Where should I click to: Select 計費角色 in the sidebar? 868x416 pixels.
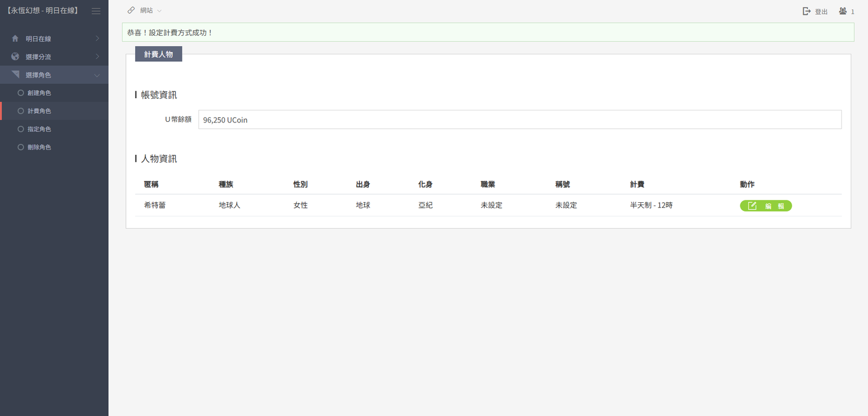(x=39, y=111)
